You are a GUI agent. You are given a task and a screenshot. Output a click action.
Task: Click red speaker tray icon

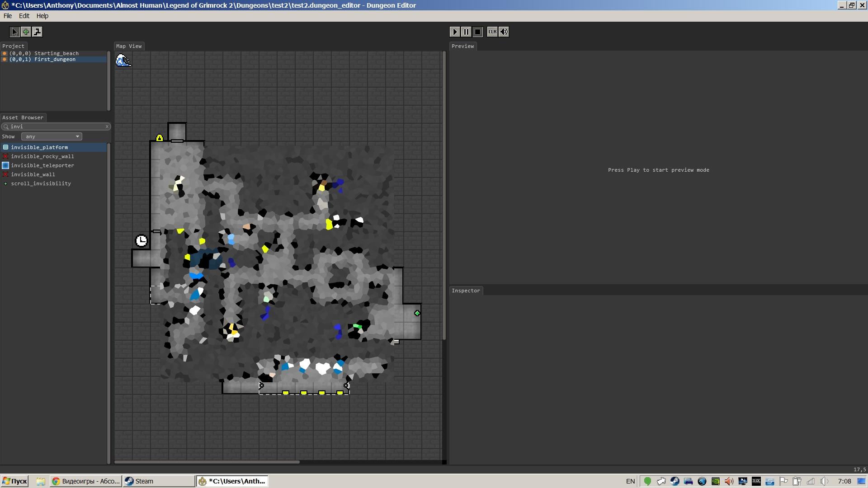pos(729,481)
